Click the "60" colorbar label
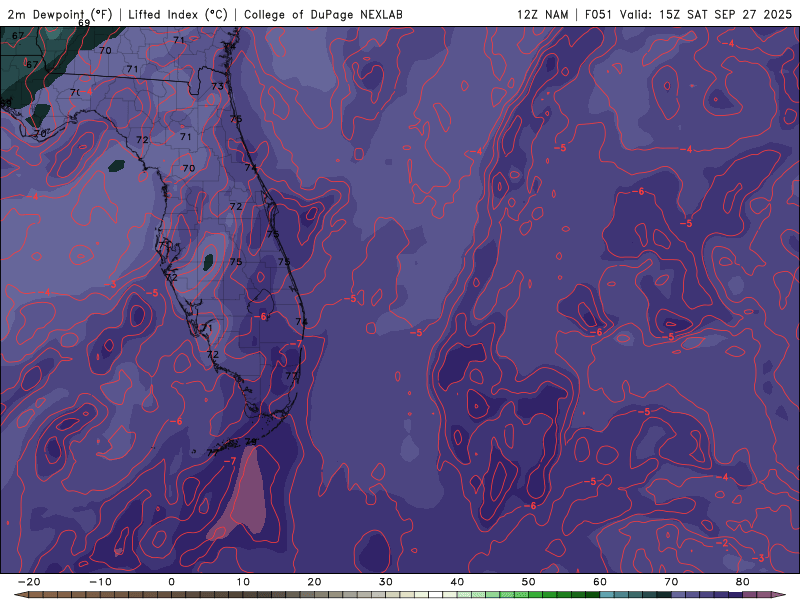The image size is (800, 600). 600,582
